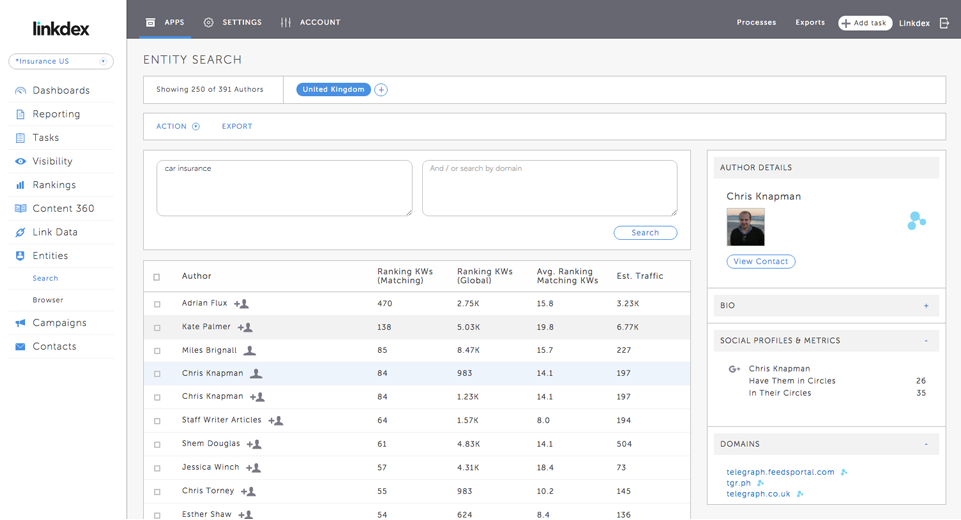Click the icon next to tgr.ph domain
The image size is (961, 520).
[761, 483]
